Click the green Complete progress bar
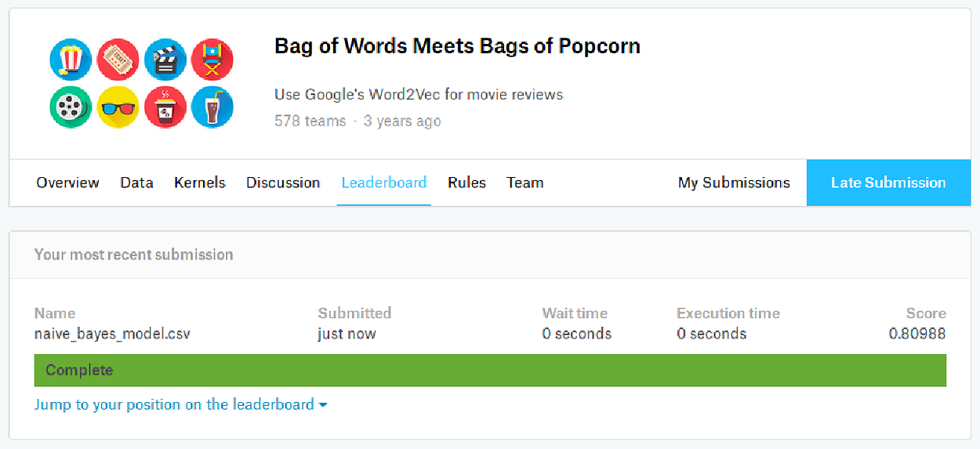980x449 pixels. [490, 371]
